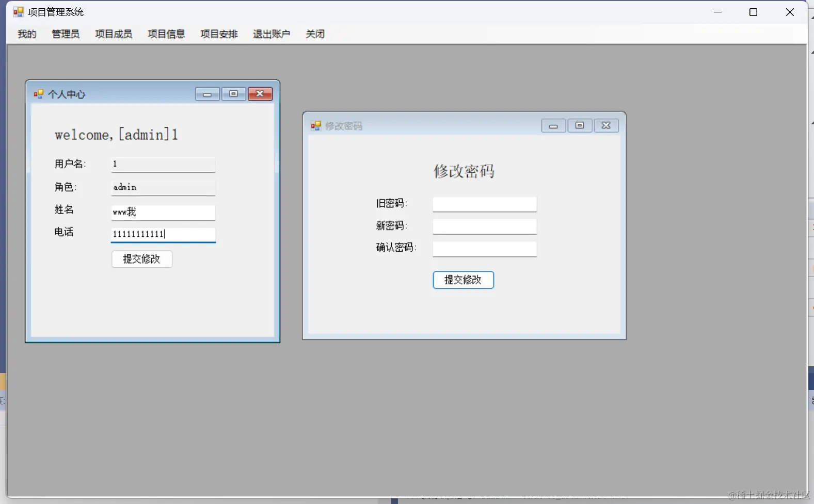Click the 个人中心 title bar text

(67, 94)
